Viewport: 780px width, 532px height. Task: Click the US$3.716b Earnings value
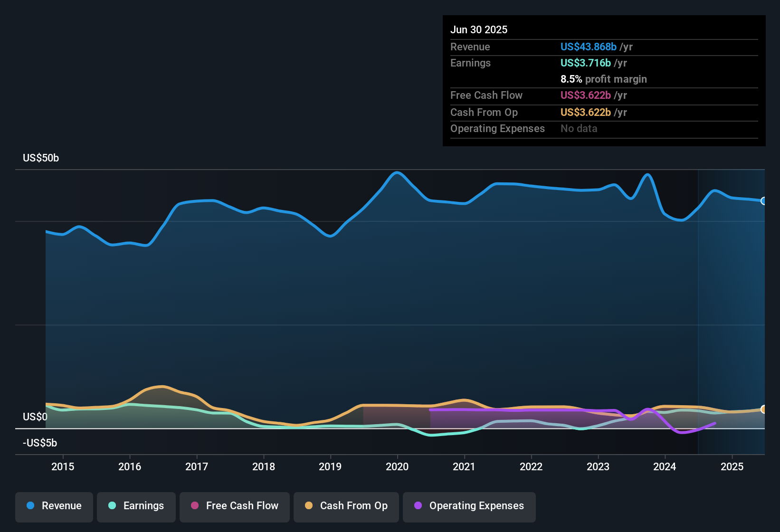pyautogui.click(x=586, y=63)
